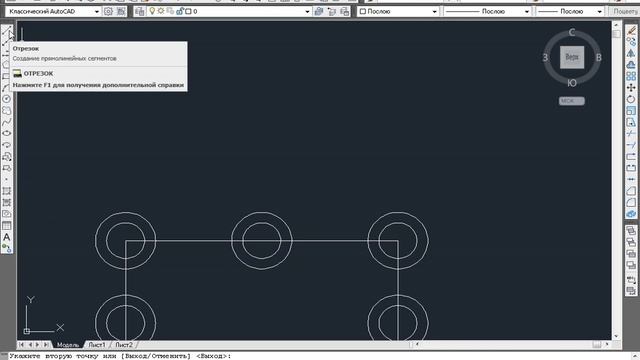Click the Верх face of ViewCube
This screenshot has width=640, height=360.
572,57
